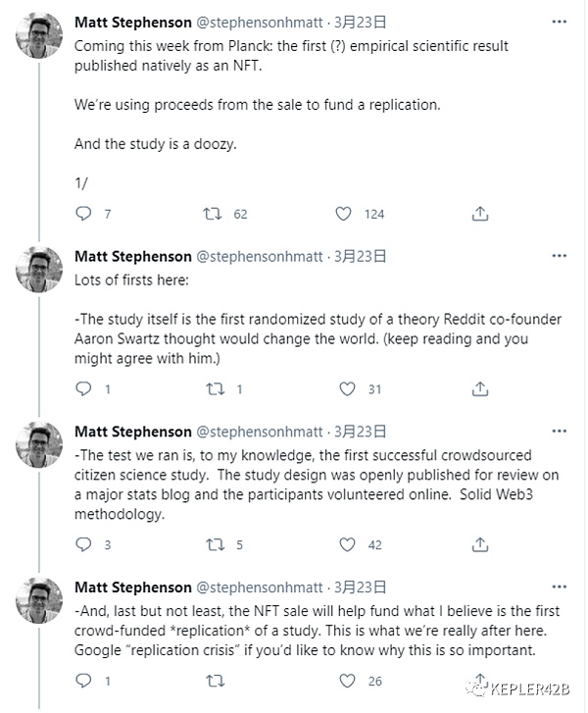Open more options on the first tweet

[x=559, y=21]
